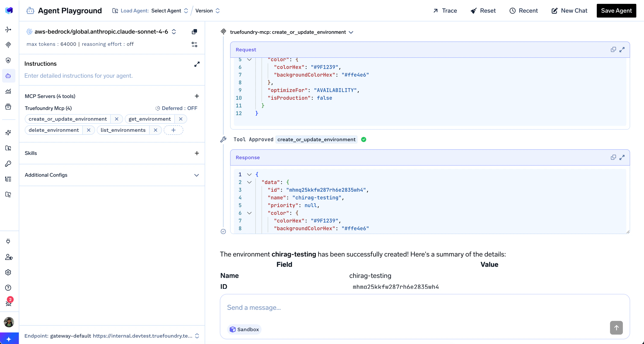The height and width of the screenshot is (344, 644).
Task: Remove the get_environment tool
Action: point(181,119)
